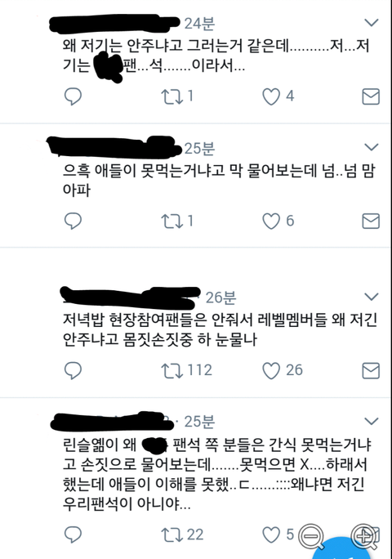Zoom in using the plus magnifier
The image size is (392, 559).
(364, 537)
